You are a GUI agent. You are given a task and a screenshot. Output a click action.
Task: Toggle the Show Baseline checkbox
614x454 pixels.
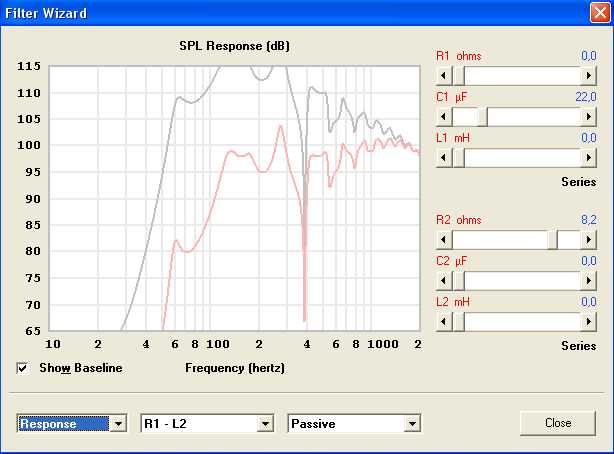click(x=23, y=368)
